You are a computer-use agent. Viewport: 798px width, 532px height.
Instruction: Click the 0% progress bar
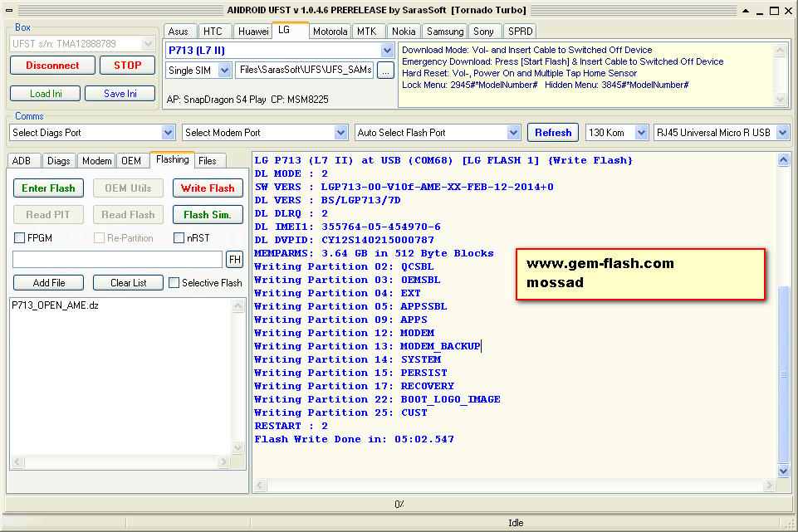pyautogui.click(x=399, y=504)
